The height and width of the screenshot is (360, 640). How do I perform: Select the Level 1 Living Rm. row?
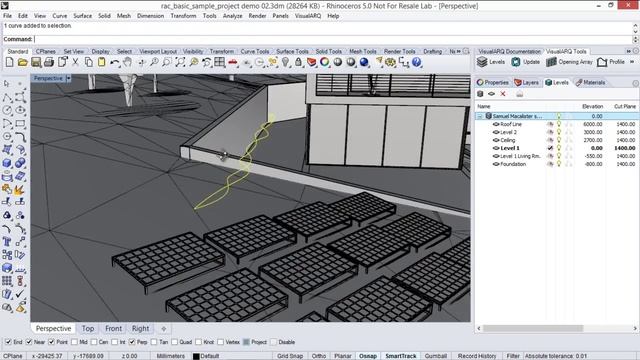557,156
